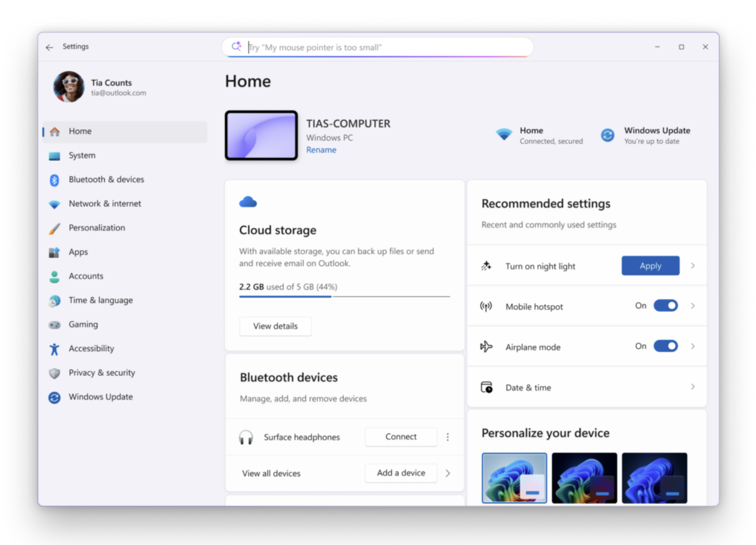Image resolution: width=756 pixels, height=545 pixels.
Task: Click the Tia Counts profile picture
Action: click(69, 87)
